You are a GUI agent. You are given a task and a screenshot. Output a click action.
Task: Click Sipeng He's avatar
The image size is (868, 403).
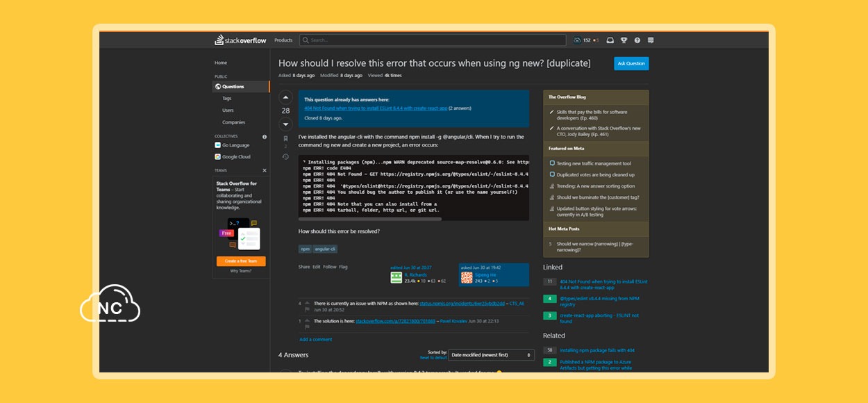(467, 278)
